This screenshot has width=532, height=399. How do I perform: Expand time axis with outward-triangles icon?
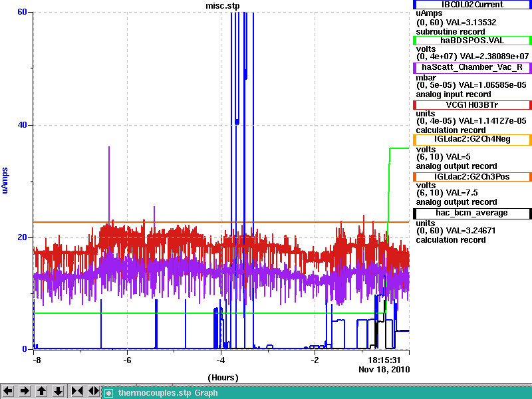pyautogui.click(x=94, y=391)
